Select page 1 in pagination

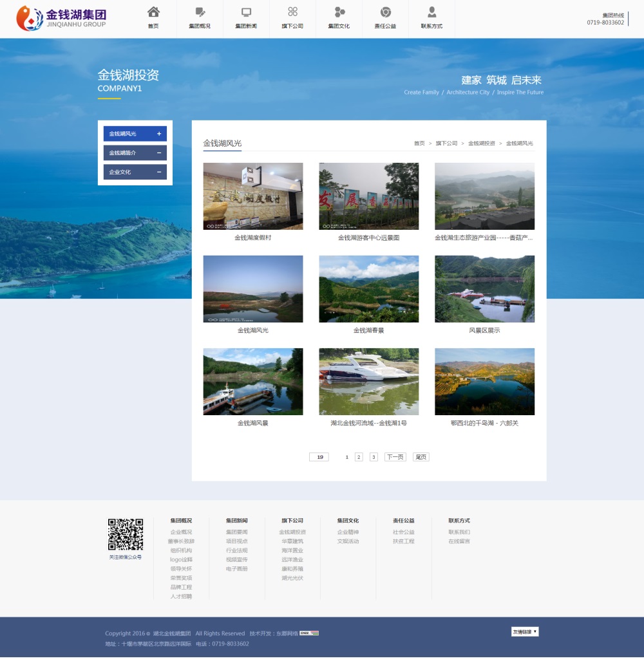click(x=347, y=457)
